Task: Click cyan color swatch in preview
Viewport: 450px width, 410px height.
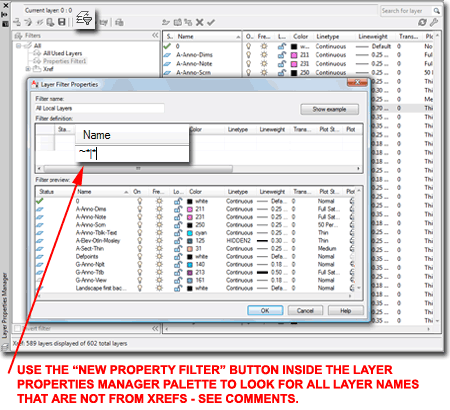Action: click(x=190, y=233)
